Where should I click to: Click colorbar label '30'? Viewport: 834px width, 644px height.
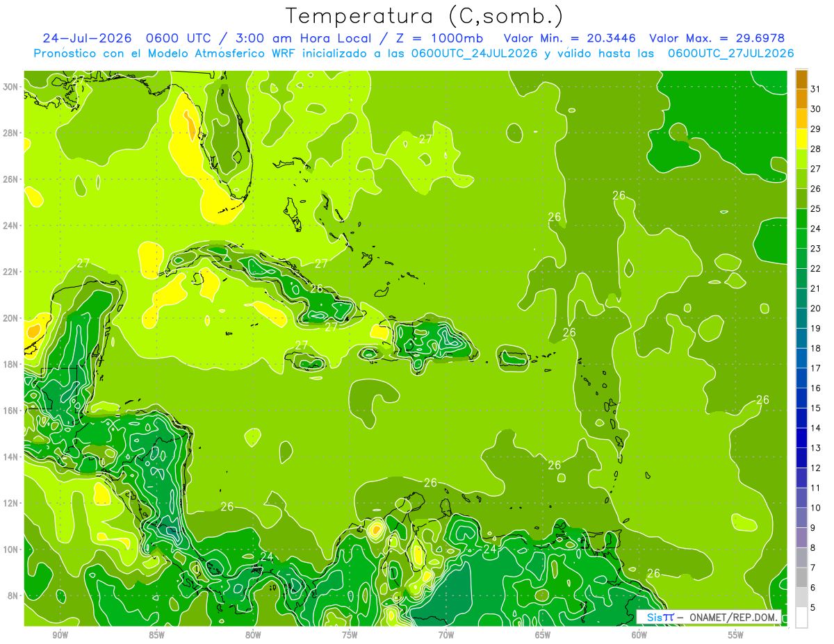816,109
